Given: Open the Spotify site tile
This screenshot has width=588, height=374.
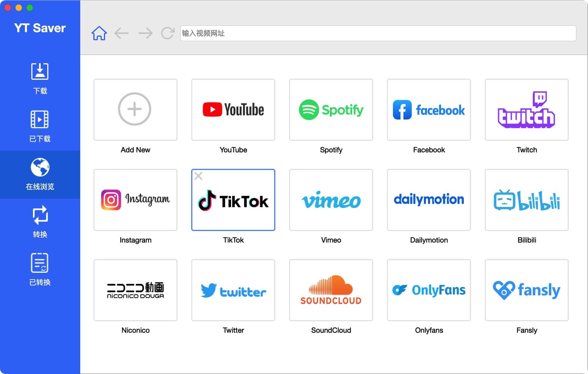Looking at the screenshot, I should pyautogui.click(x=331, y=110).
